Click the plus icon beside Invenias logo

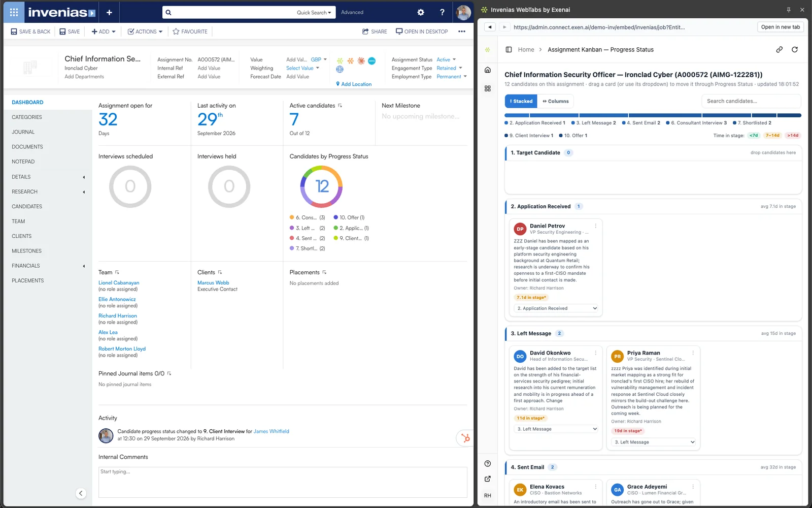click(109, 12)
